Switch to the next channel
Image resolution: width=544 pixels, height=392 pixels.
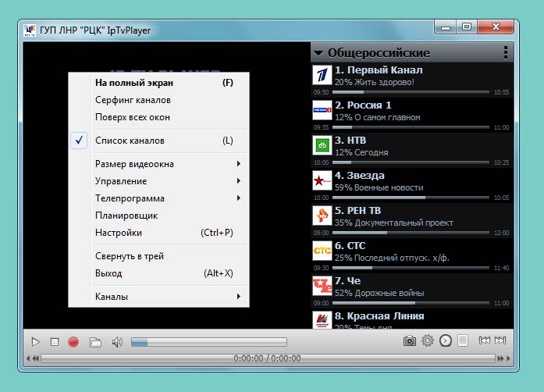(500, 340)
